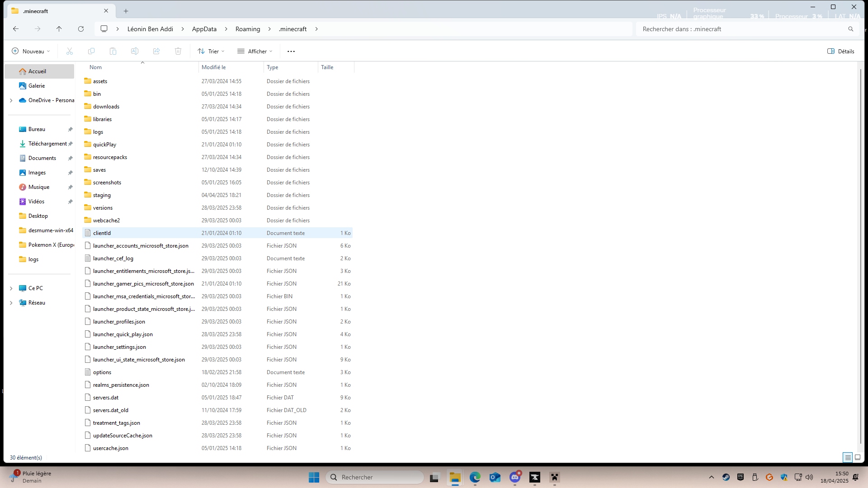Navigate up one folder level
Screen dimensions: 868x488
click(x=59, y=29)
